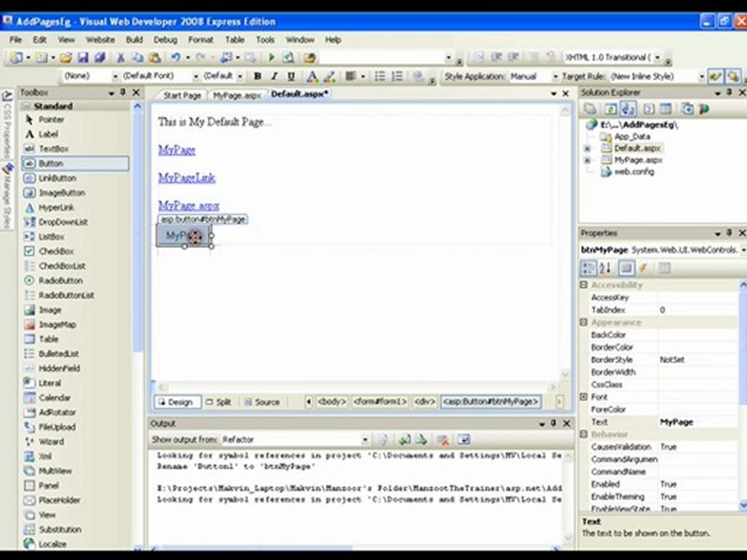Collapse the Standard toolbox group

click(27, 107)
